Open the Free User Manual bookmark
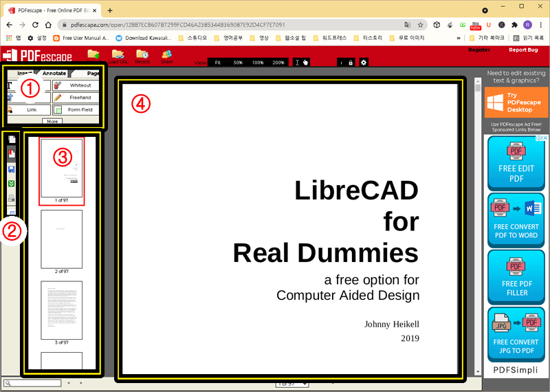Viewport: 550px width, 392px height. point(81,38)
